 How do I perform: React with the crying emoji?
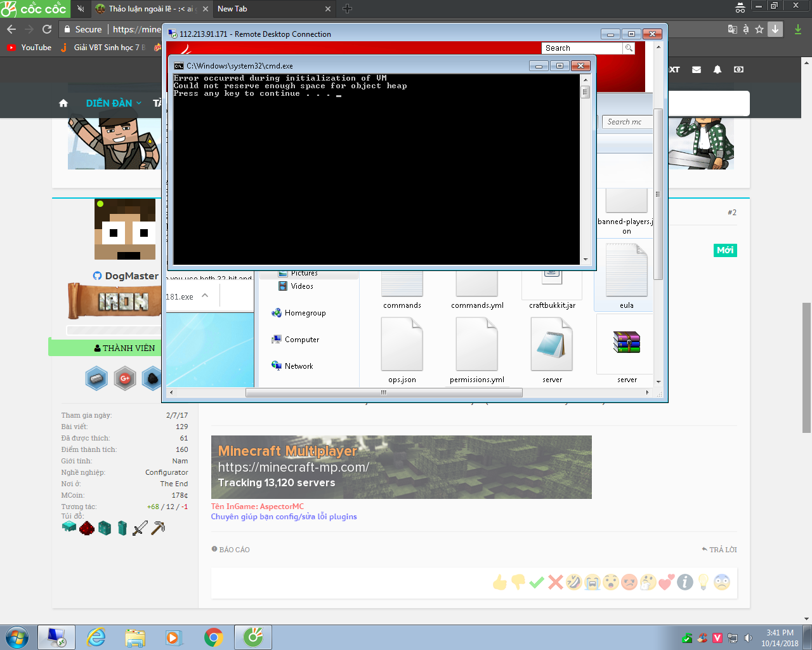(593, 582)
